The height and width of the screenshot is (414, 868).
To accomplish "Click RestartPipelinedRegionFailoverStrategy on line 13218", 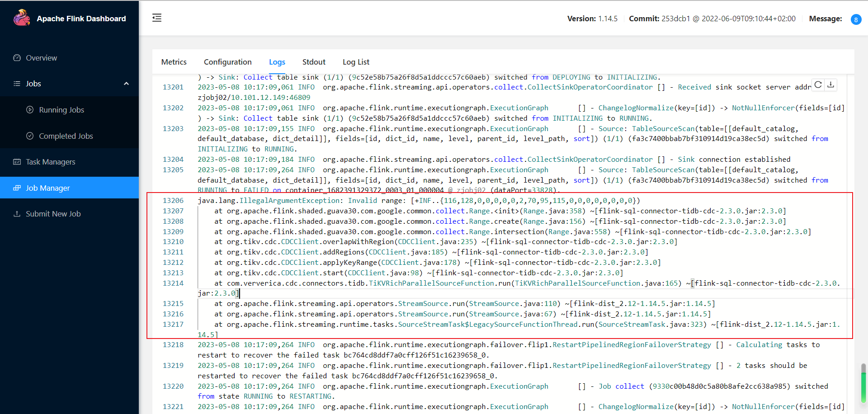I will [632, 345].
